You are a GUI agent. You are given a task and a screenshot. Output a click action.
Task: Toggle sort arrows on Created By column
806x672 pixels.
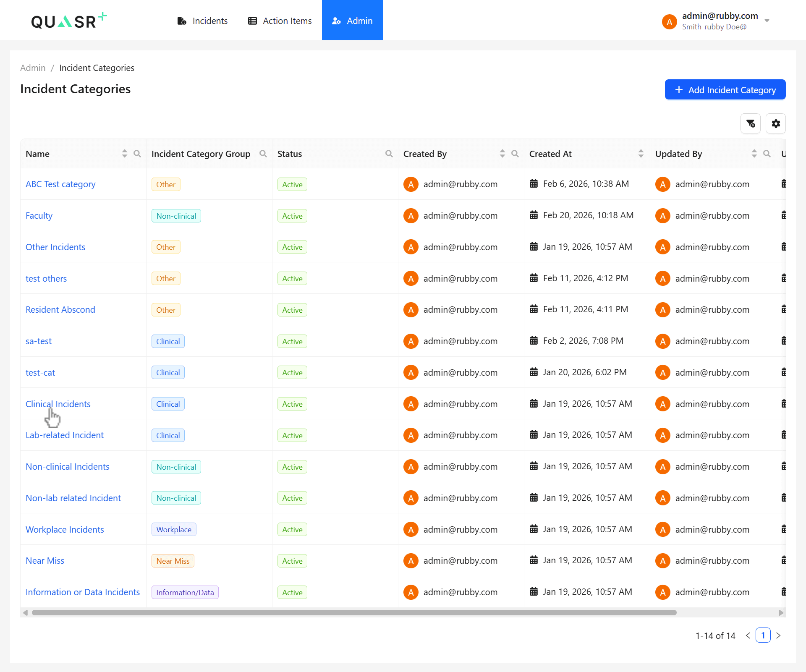(502, 154)
